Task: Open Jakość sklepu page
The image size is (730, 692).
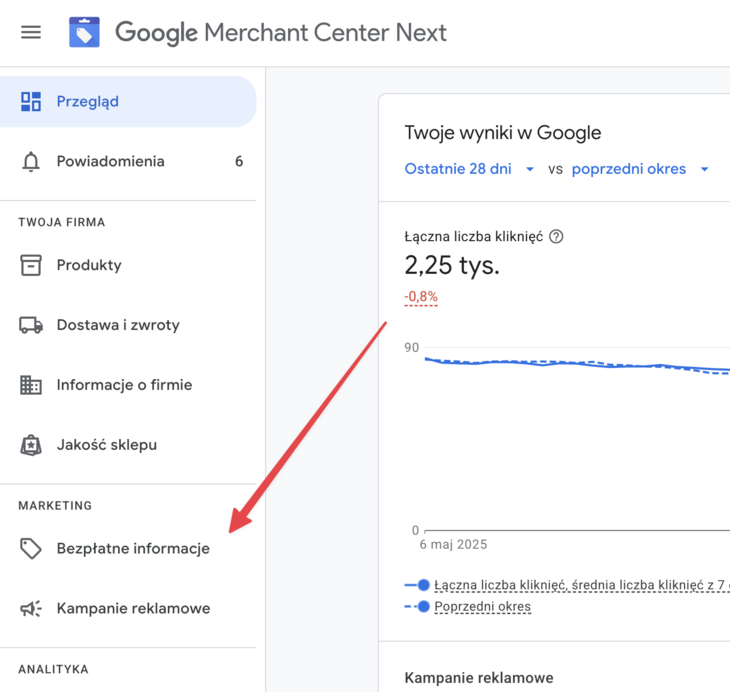Action: pos(128,445)
